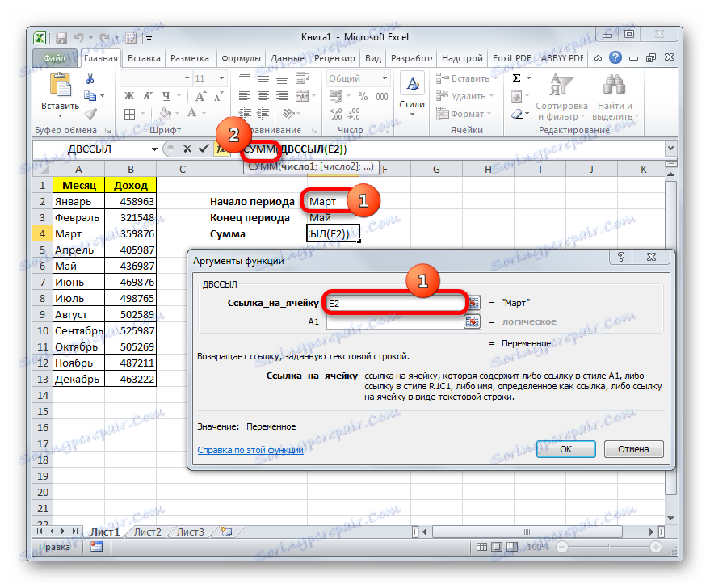Screen dimensions: 710x588
Task: Click the Copy icon in clipboard group
Action: tap(90, 95)
